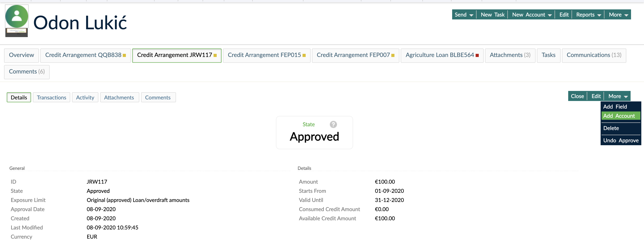
Task: Select the Overview tab
Action: (21, 55)
